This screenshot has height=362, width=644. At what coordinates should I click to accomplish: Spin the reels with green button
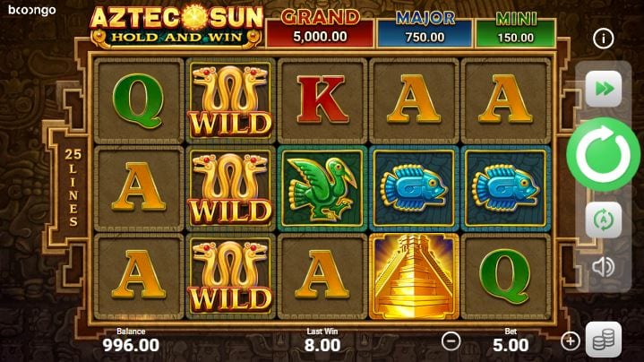pyautogui.click(x=603, y=154)
